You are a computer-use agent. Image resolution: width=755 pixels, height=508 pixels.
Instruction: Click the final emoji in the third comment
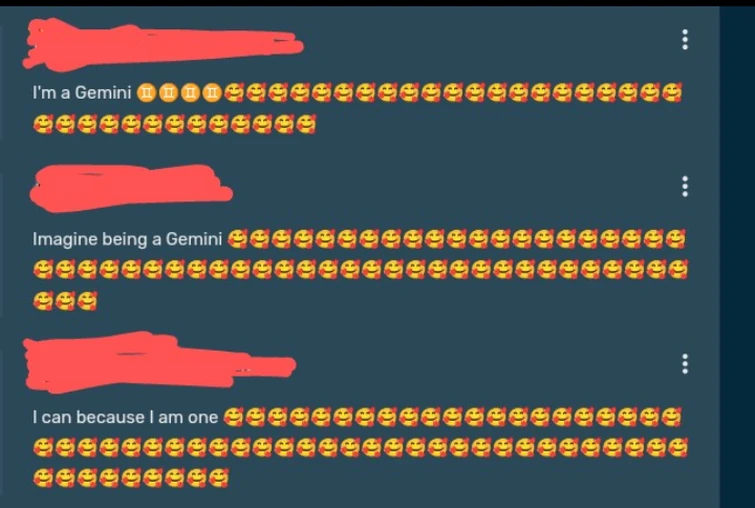pos(219,478)
